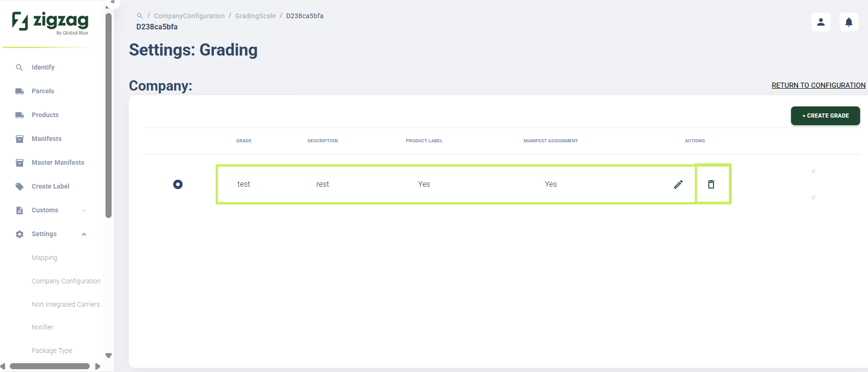Collapse the Settings menu section
This screenshot has height=372, width=868.
pyautogui.click(x=84, y=234)
